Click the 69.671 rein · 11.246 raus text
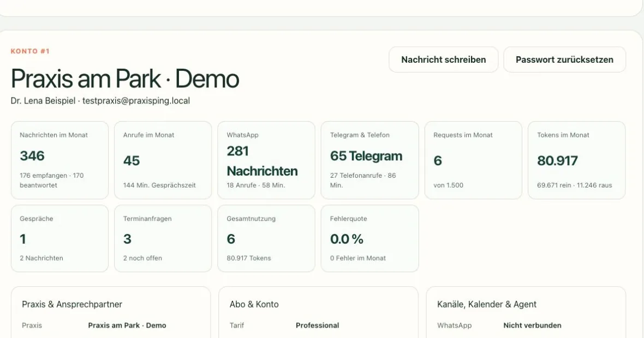Screen dimensions: 644x338 [x=575, y=185]
